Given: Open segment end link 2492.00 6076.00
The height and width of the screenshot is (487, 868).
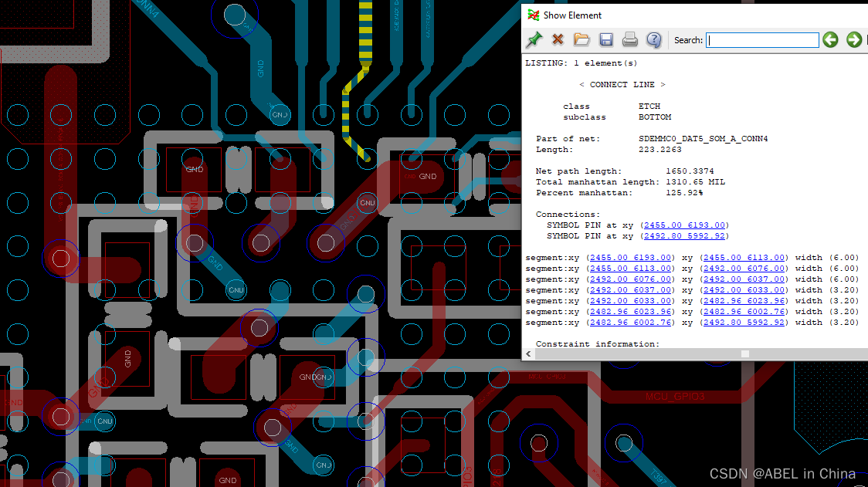Looking at the screenshot, I should (x=744, y=269).
